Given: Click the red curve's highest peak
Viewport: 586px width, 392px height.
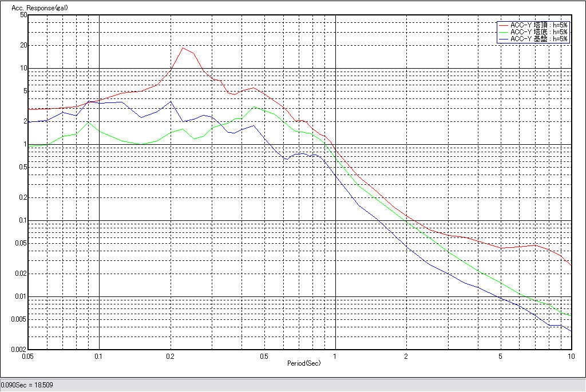Looking at the screenshot, I should tap(183, 48).
